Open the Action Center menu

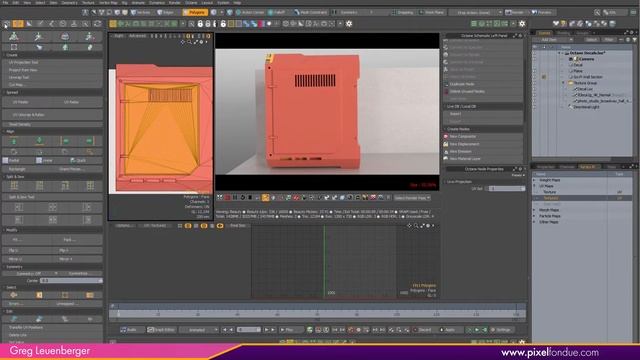click(250, 12)
